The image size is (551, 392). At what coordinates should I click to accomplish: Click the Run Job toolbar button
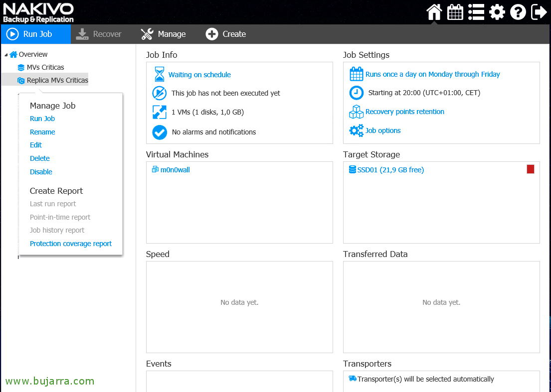point(36,34)
